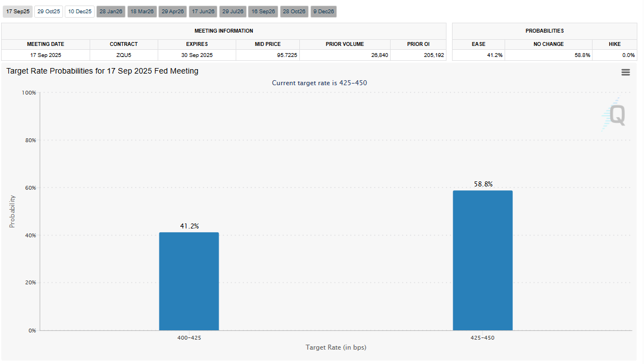The width and height of the screenshot is (644, 364).
Task: Click the ZQU5 contract cell
Action: point(123,55)
